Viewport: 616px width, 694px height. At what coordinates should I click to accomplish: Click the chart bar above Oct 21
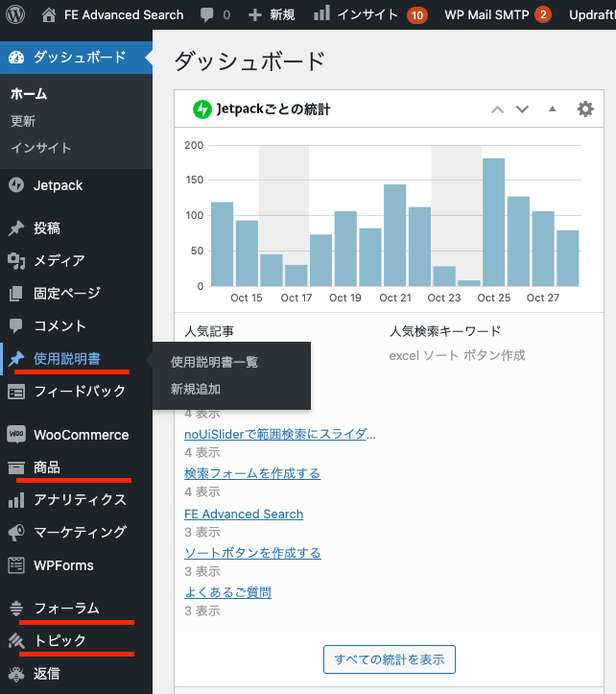(395, 235)
